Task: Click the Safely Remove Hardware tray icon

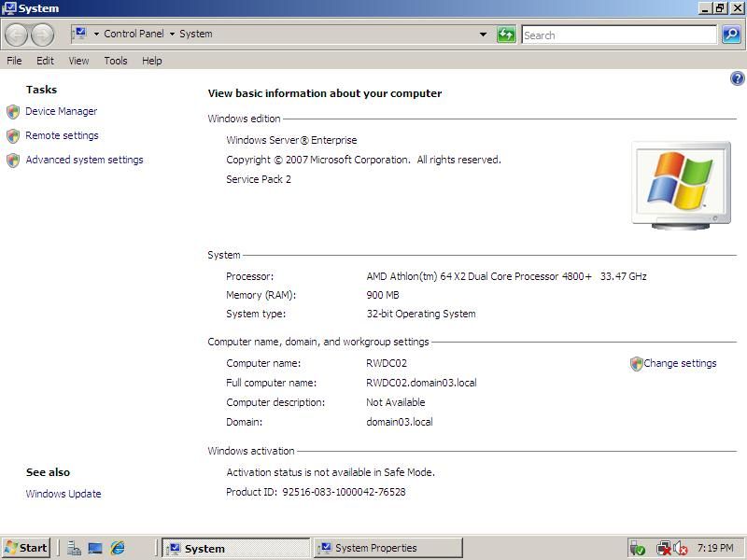Action: point(637,549)
